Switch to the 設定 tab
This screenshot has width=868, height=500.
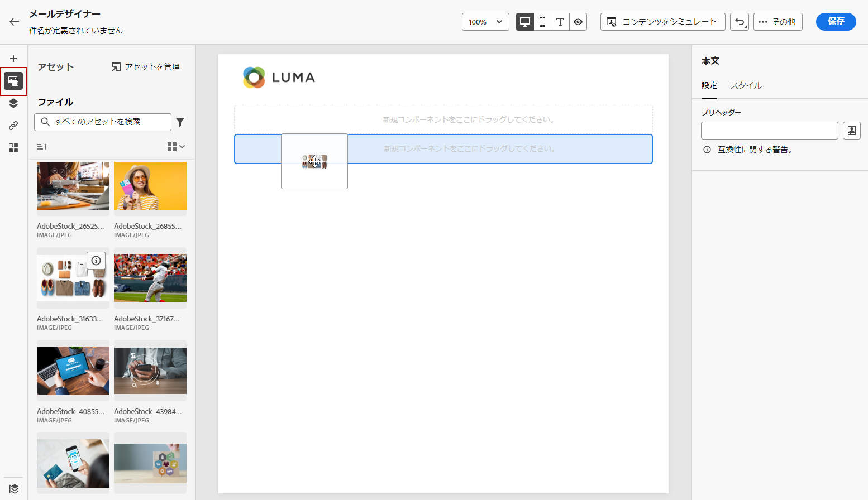click(709, 85)
